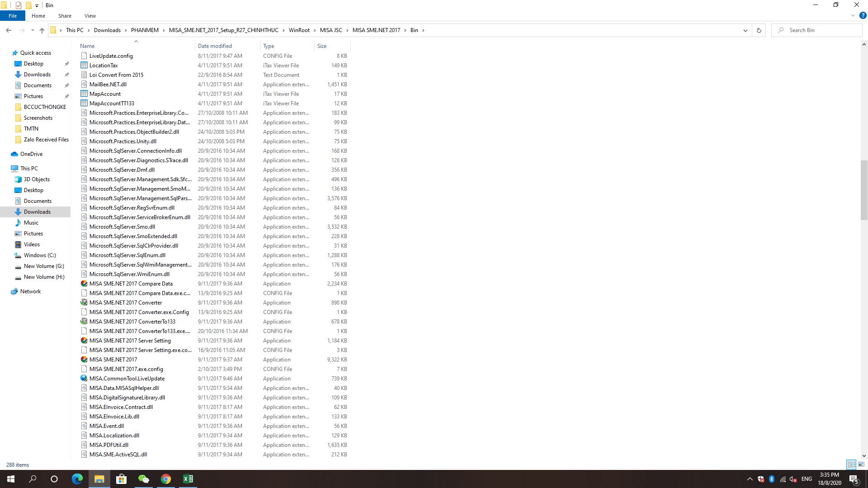Select MISA.PDFUtil.dll file
This screenshot has height=488, width=868.
click(109, 445)
